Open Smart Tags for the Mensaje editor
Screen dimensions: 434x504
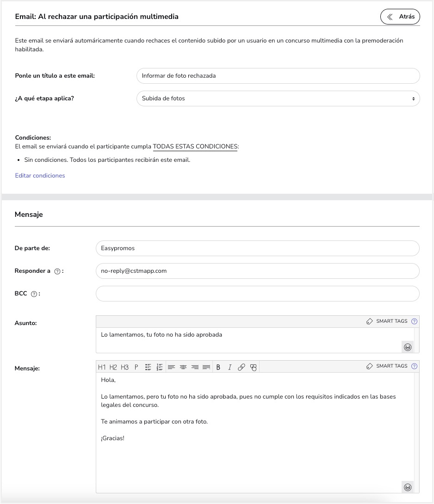tap(387, 366)
